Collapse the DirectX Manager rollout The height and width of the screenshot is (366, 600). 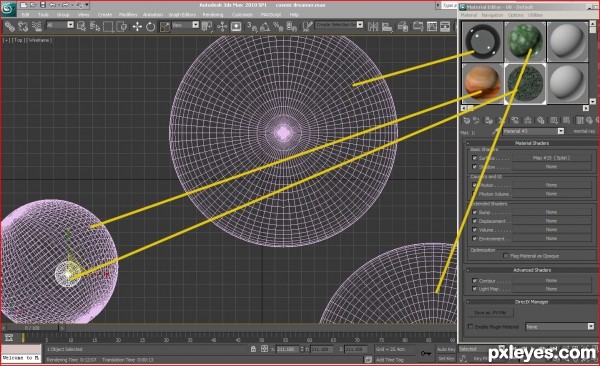[532, 302]
